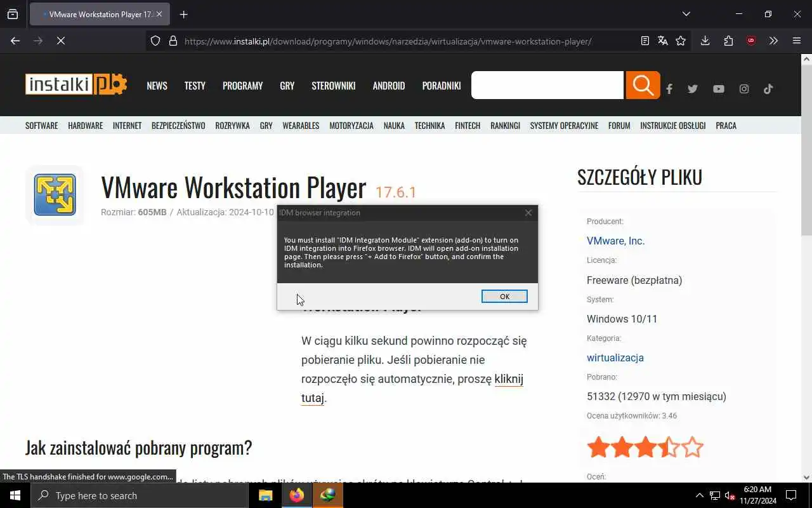Open Firefox application hamburger menu
812x508 pixels.
(x=797, y=41)
